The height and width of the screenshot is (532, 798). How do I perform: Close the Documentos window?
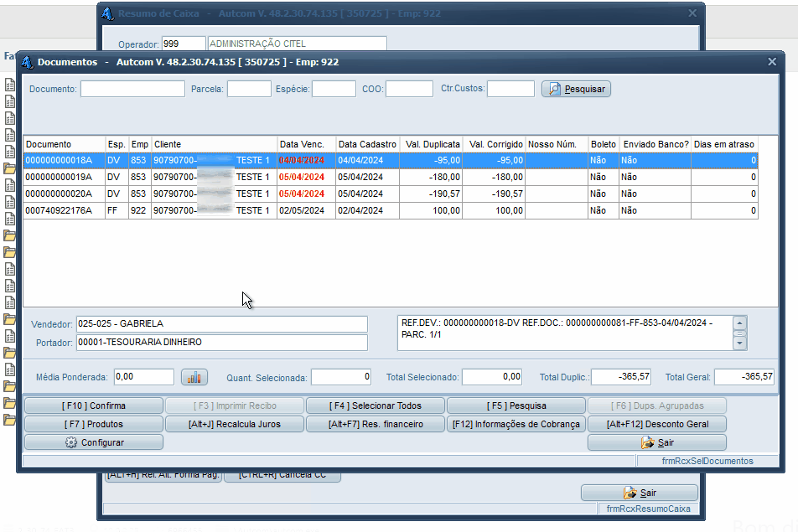click(772, 61)
